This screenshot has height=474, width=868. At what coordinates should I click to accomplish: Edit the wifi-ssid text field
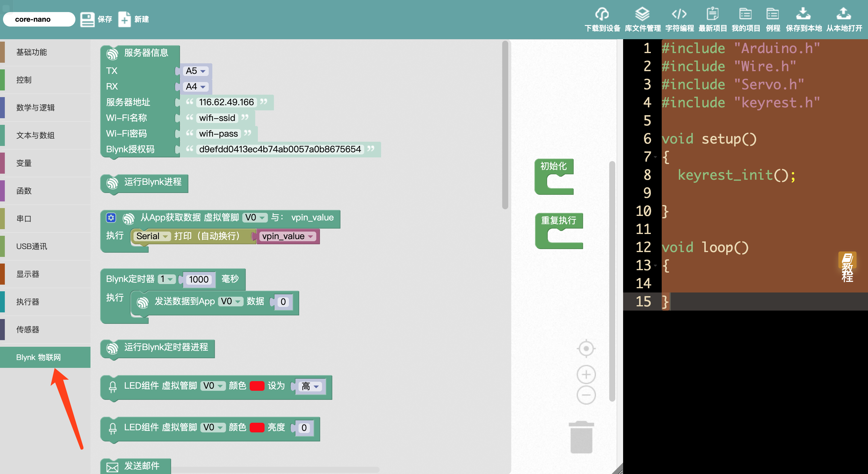[x=217, y=118]
